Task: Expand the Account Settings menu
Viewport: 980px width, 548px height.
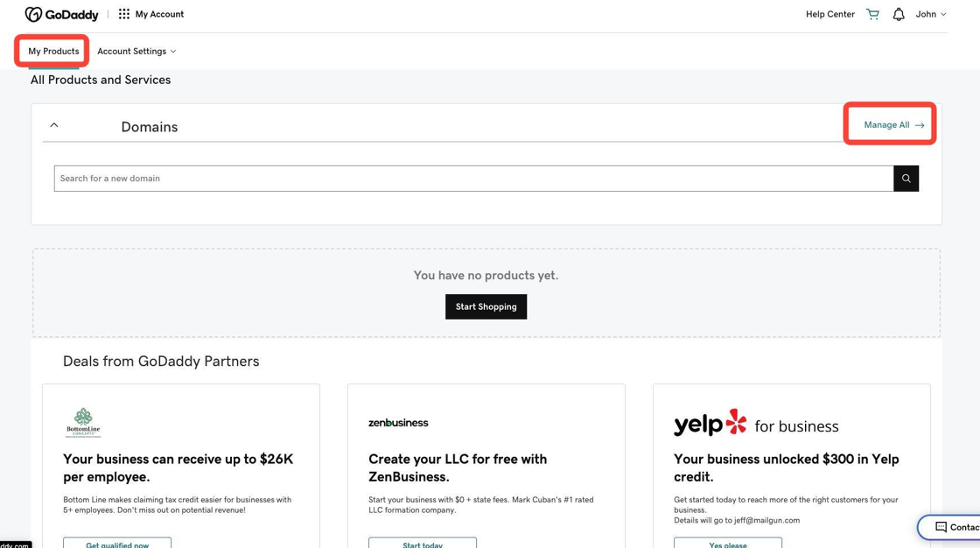Action: pyautogui.click(x=136, y=52)
